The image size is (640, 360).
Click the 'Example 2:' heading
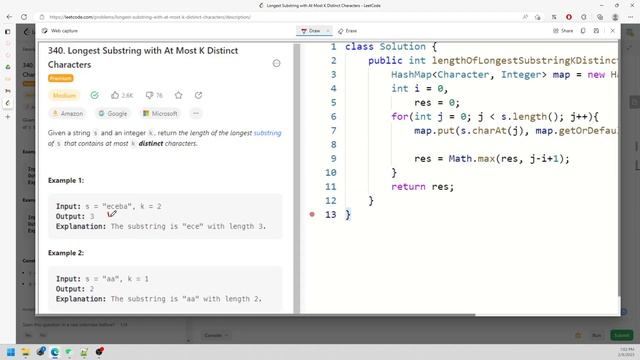point(66,253)
